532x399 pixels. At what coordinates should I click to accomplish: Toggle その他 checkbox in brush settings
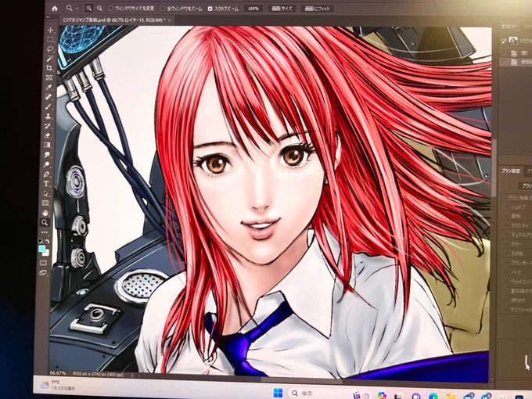pyautogui.click(x=507, y=253)
